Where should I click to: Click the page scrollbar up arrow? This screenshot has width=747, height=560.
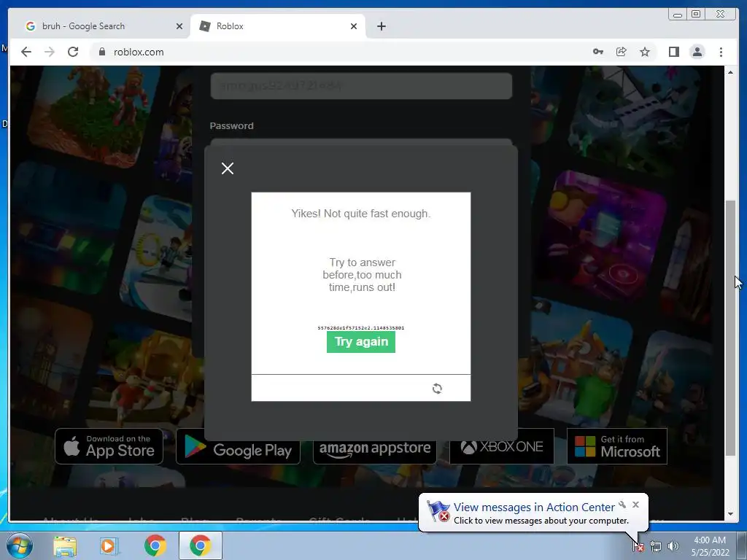coord(730,72)
